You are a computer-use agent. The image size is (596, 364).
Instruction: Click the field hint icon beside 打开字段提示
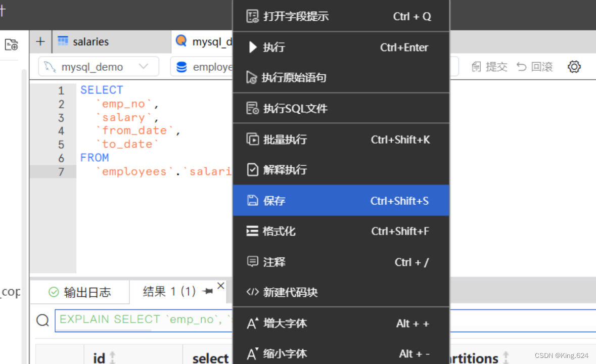tap(252, 16)
